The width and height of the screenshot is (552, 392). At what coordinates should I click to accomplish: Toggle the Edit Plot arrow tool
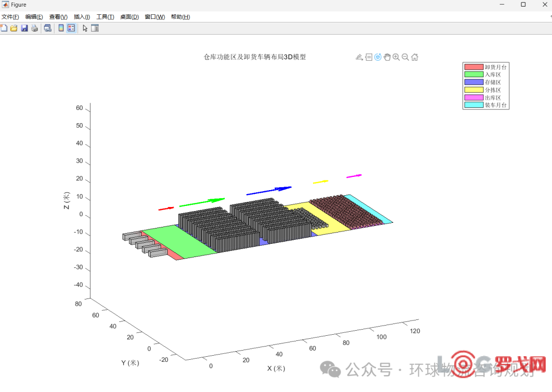tap(85, 28)
